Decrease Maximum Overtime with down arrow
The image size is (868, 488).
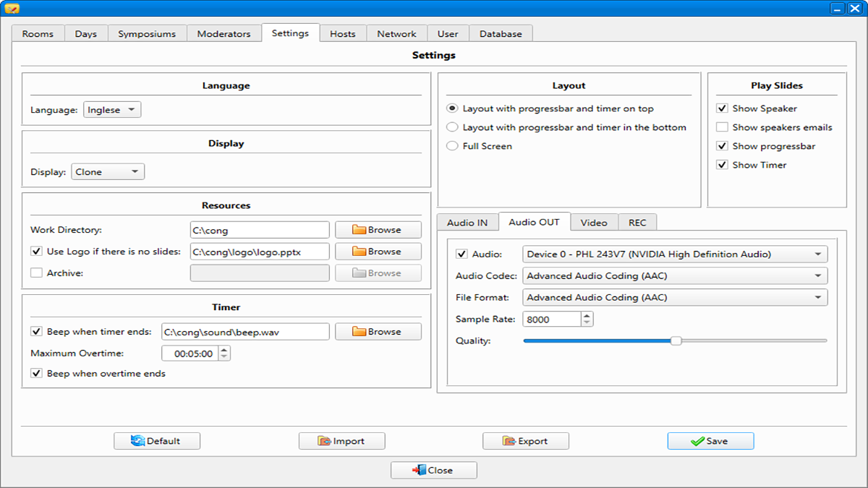click(x=224, y=357)
